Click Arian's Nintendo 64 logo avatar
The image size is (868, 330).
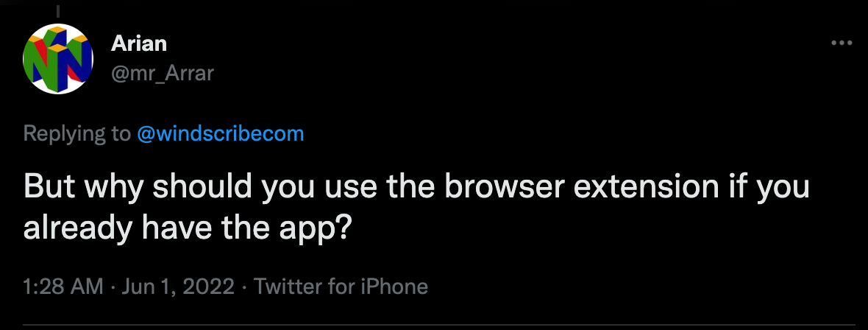pyautogui.click(x=58, y=59)
